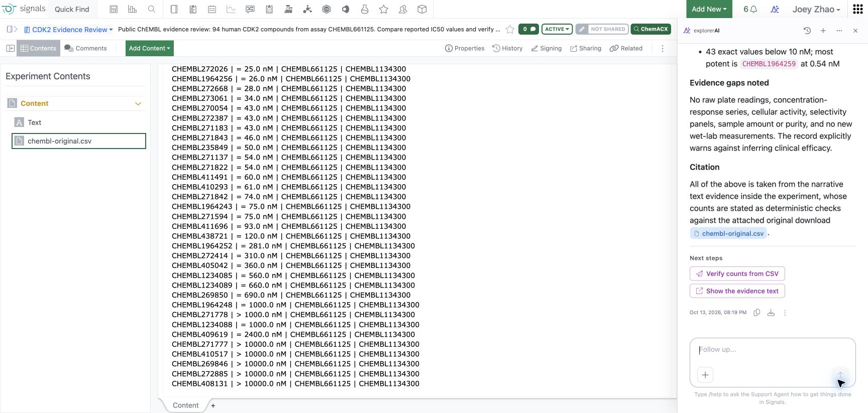
Task: Favorite the experiment with the star next to title
Action: pyautogui.click(x=510, y=29)
